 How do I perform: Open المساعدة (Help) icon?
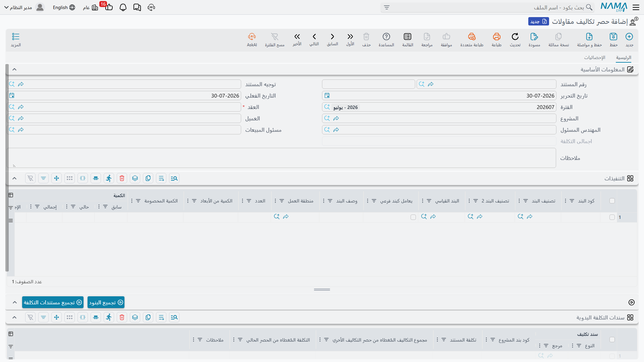coord(386,39)
